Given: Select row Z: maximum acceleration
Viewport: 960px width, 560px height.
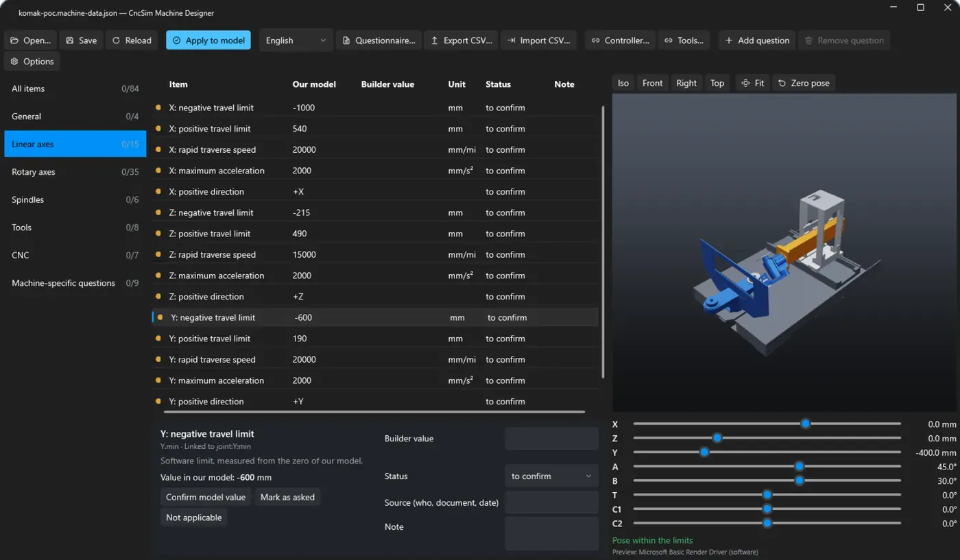Looking at the screenshot, I should [375, 276].
